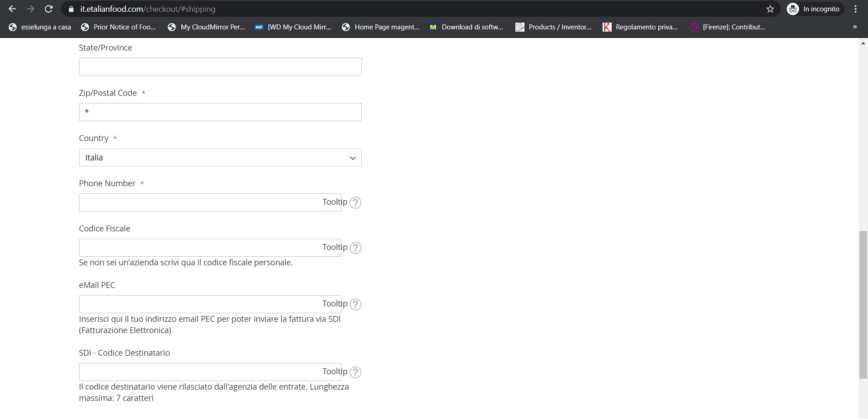The image size is (868, 419).
Task: Expand the Country dropdown showing Italia
Action: pyautogui.click(x=220, y=157)
